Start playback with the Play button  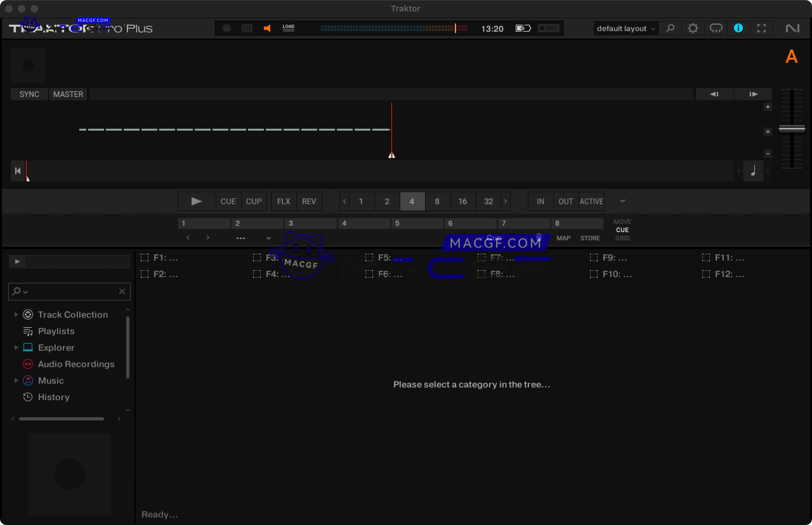point(196,201)
